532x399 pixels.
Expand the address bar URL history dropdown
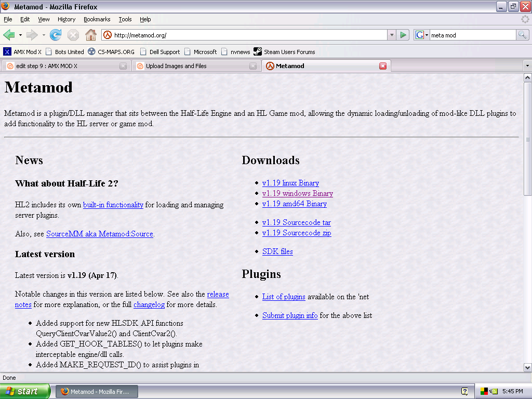click(x=392, y=35)
